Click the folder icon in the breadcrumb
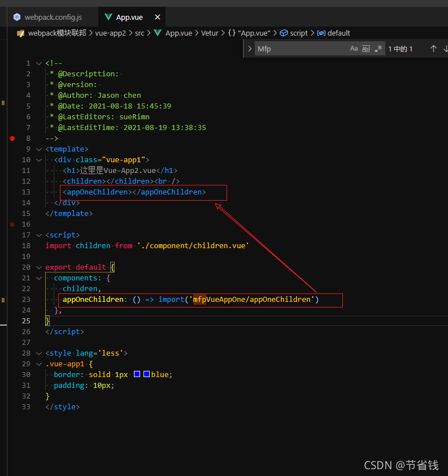This screenshot has width=448, height=476. point(21,33)
